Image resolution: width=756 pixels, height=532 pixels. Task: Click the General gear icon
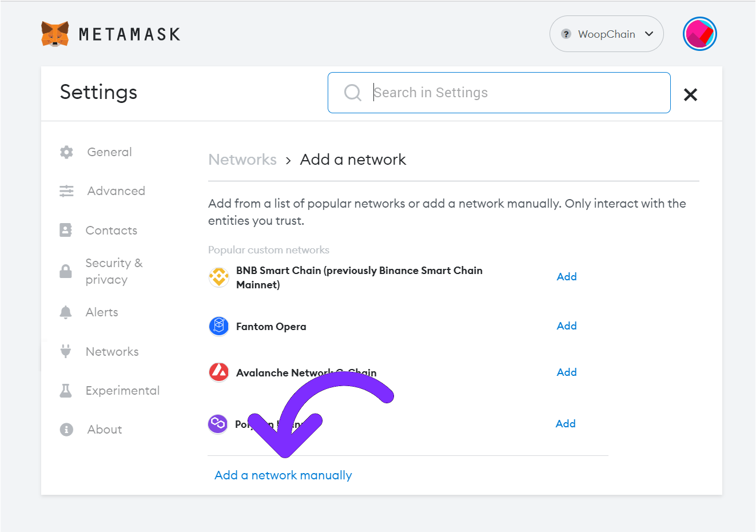[x=66, y=152]
